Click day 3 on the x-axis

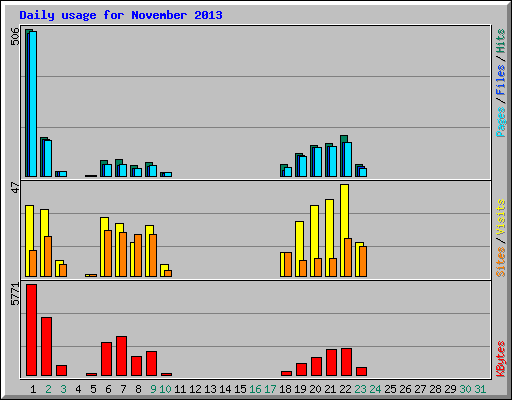click(x=63, y=389)
